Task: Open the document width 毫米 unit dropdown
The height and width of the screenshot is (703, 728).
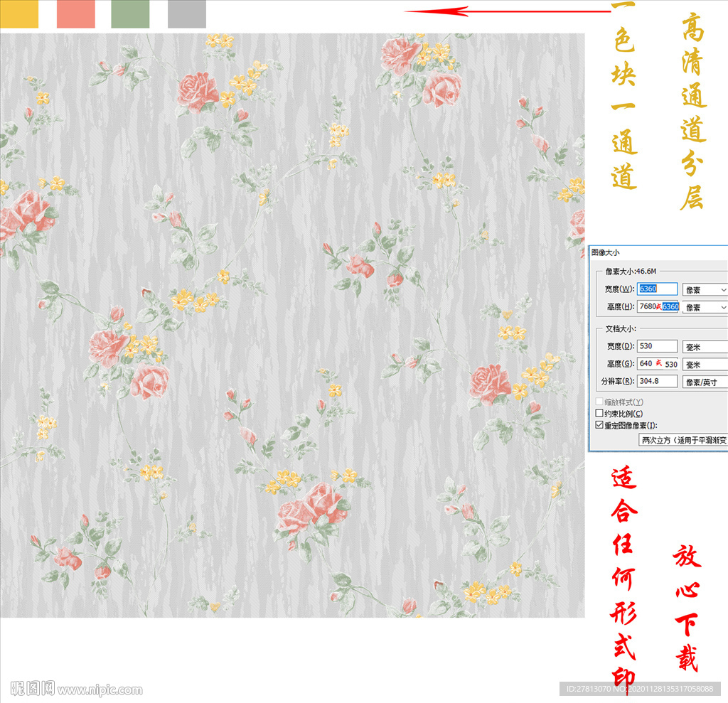Action: (705, 346)
